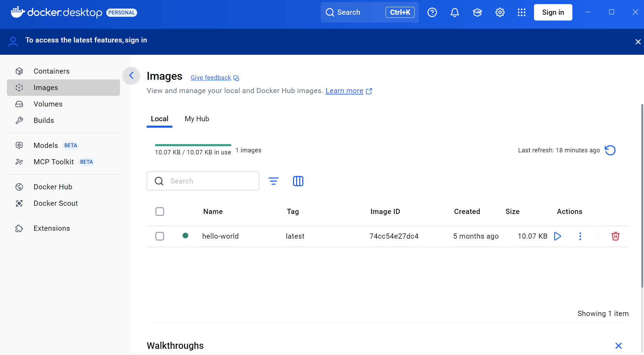Click the Extensions puzzle icon
This screenshot has height=355, width=644.
pos(19,228)
